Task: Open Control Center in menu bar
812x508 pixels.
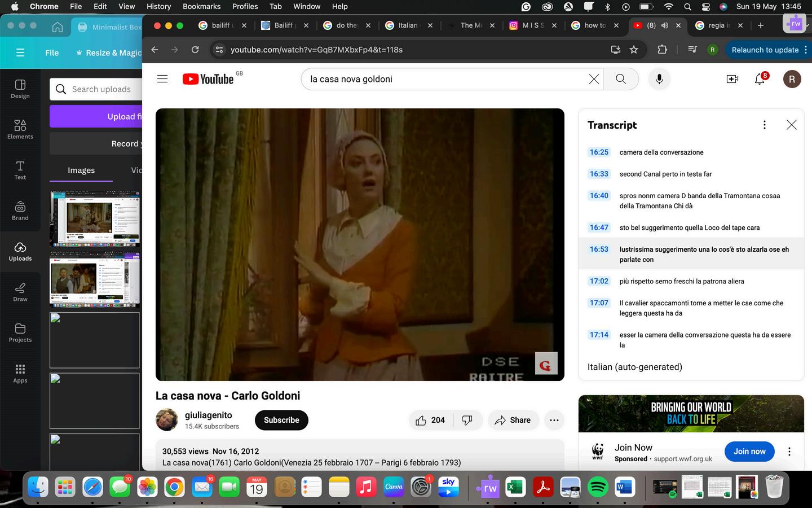Action: [x=706, y=7]
